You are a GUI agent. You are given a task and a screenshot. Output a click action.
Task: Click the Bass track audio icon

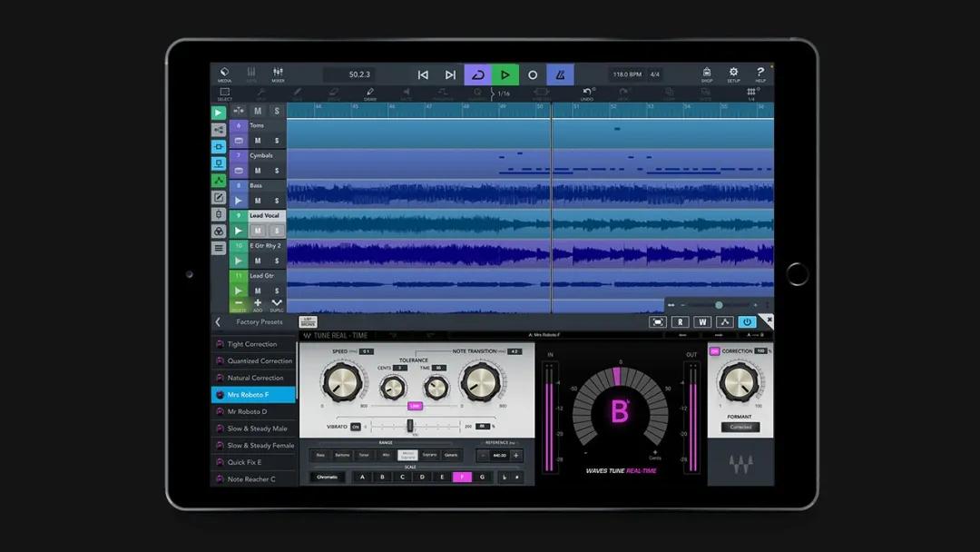point(239,201)
